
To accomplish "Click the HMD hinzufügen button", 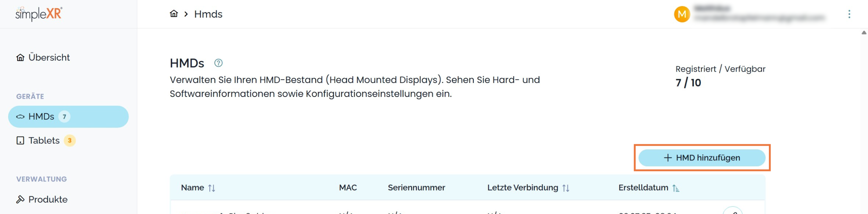I will coord(702,158).
